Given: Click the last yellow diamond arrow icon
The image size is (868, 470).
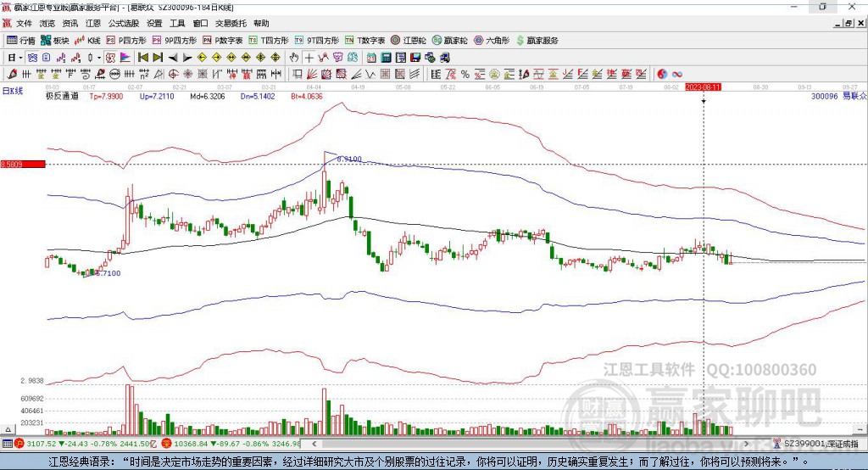Looking at the screenshot, I should click(x=275, y=58).
